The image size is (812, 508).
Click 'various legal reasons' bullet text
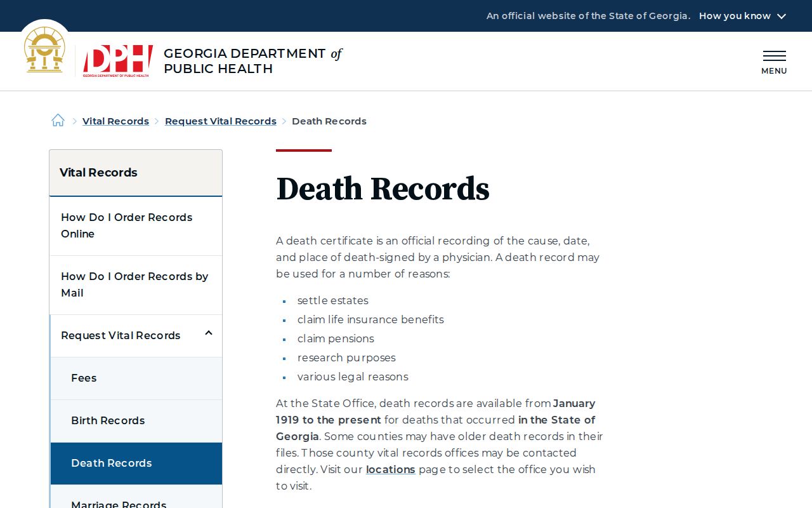click(x=353, y=377)
